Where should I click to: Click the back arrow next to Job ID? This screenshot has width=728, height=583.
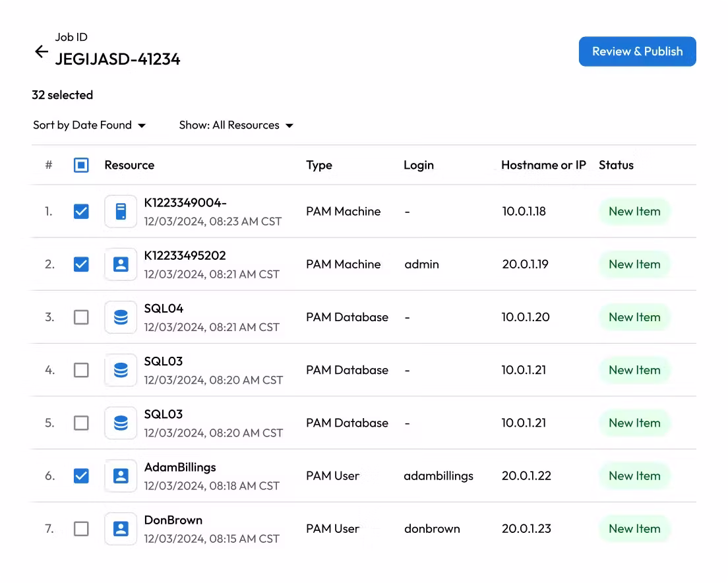tap(42, 52)
